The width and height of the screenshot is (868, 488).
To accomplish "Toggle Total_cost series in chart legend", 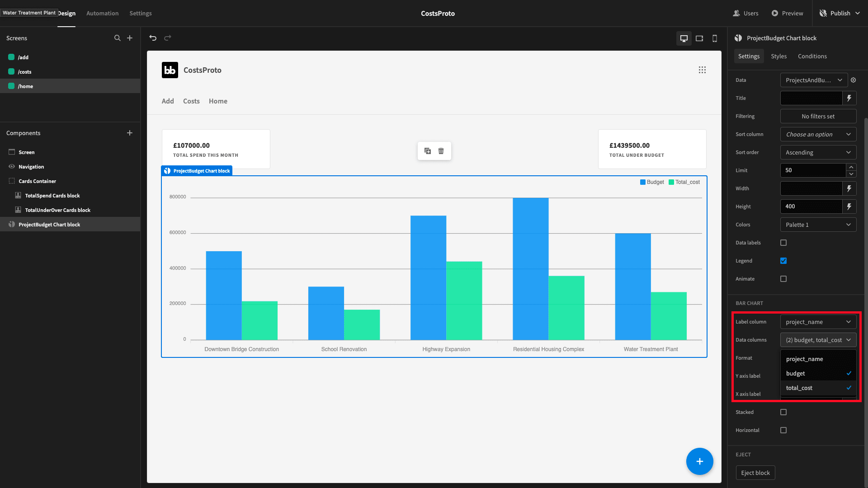I will (684, 182).
